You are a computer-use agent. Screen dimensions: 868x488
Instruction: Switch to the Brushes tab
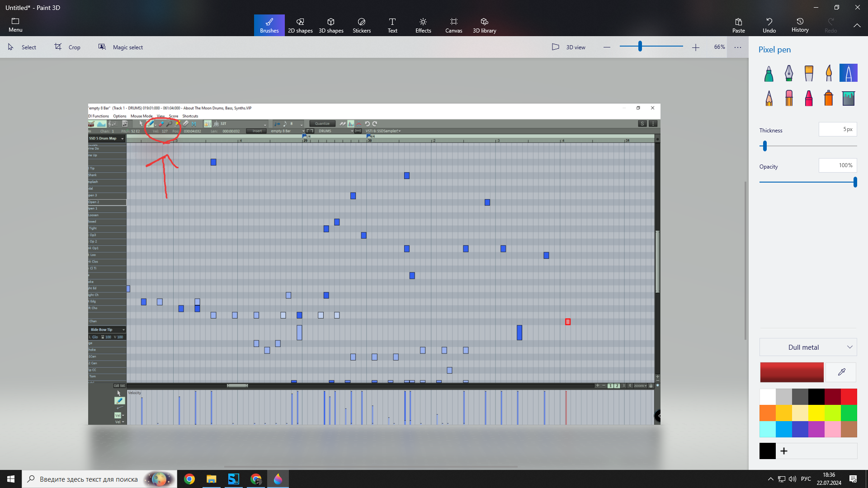pyautogui.click(x=269, y=25)
